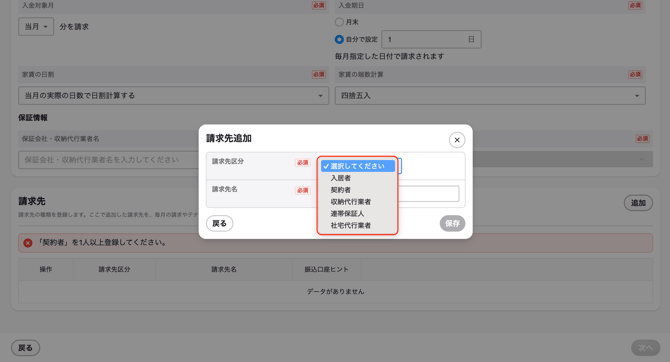Select the 自分で設定 radio option
670x362 pixels.
point(339,39)
